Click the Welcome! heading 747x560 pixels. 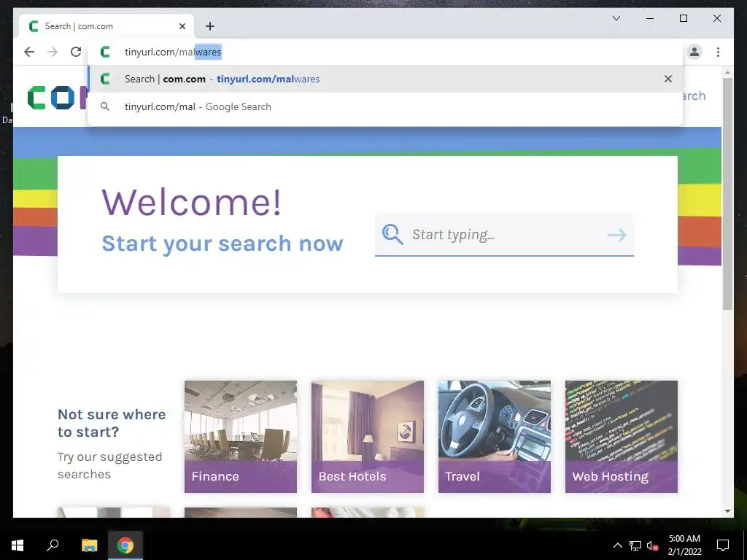click(x=192, y=203)
